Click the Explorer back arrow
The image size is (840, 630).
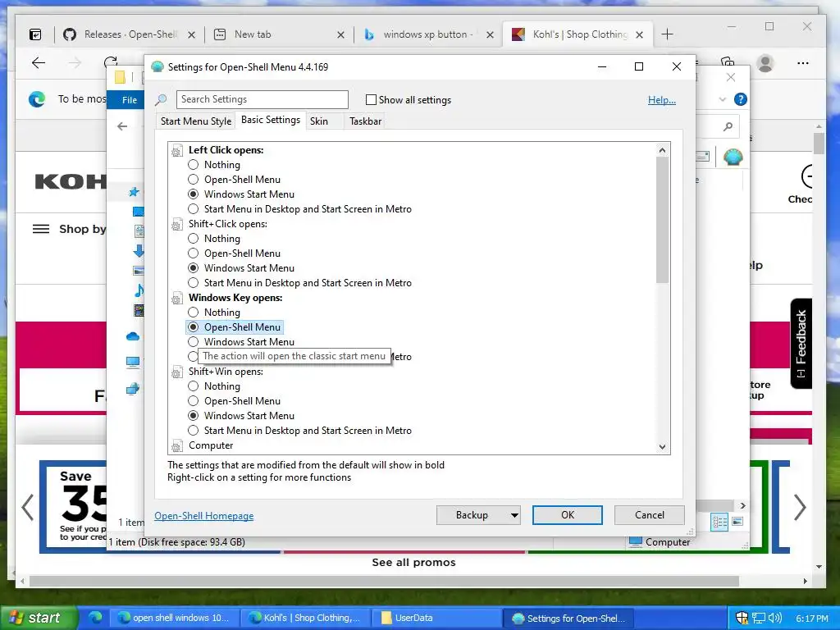tap(122, 126)
